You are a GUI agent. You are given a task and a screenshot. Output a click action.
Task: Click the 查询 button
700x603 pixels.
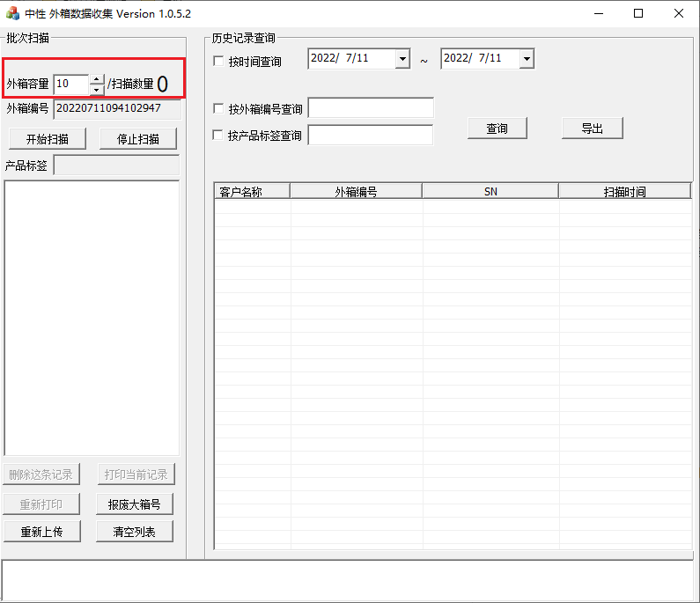coord(497,129)
